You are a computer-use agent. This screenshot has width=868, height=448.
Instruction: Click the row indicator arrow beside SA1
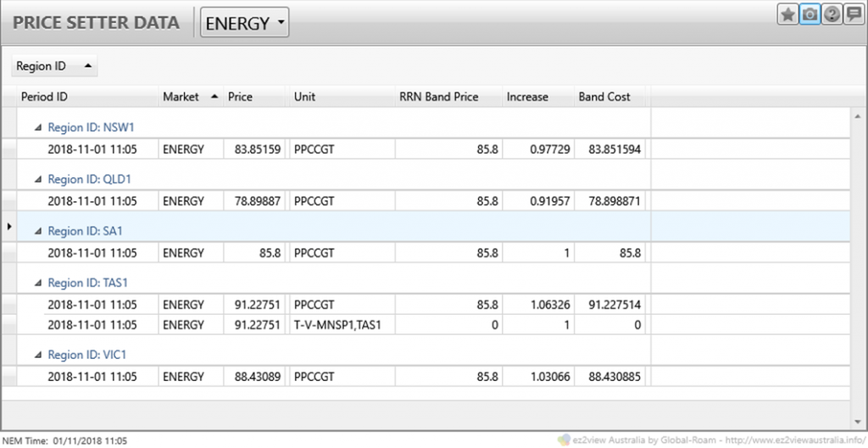(x=8, y=227)
